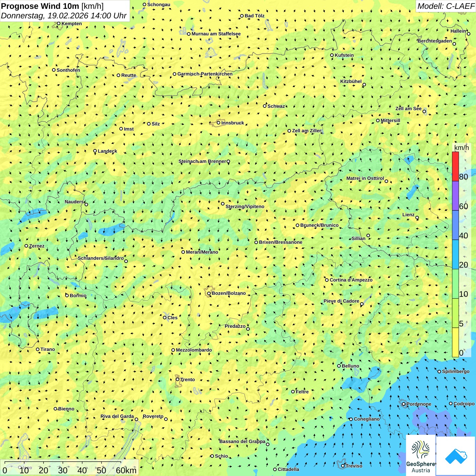The width and height of the screenshot is (476, 476).
Task: Click the 'Nauders' label
Action: click(74, 202)
